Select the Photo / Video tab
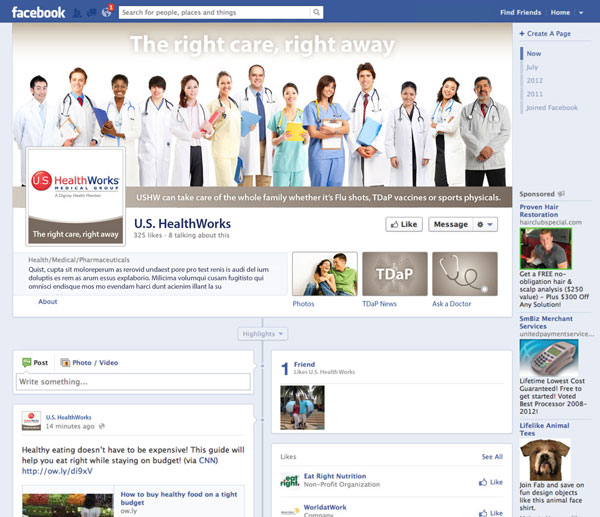The width and height of the screenshot is (600, 517). 90,362
